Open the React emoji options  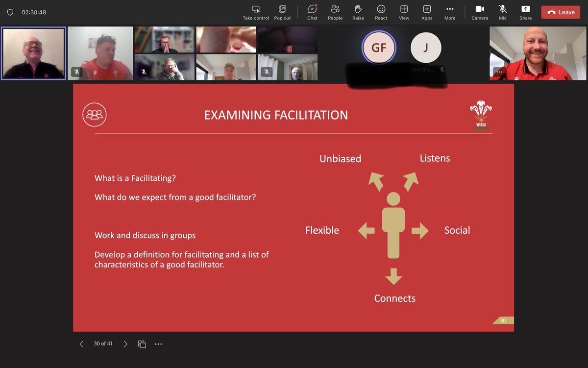(x=381, y=13)
